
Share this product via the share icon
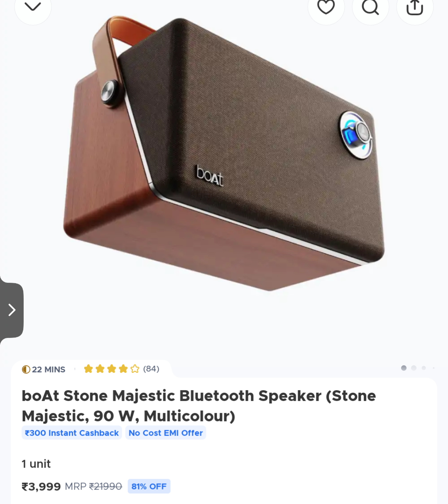click(x=415, y=7)
